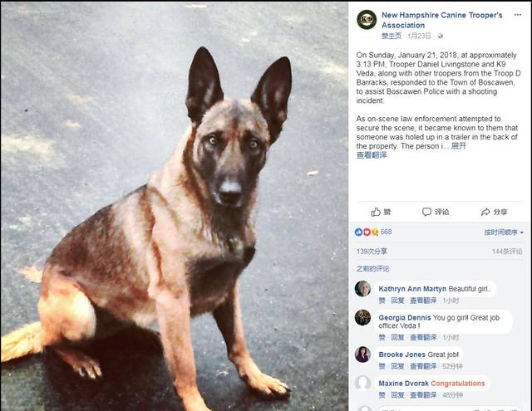The image size is (532, 411).
Task: Click the K9 Veda dog photo
Action: click(175, 207)
